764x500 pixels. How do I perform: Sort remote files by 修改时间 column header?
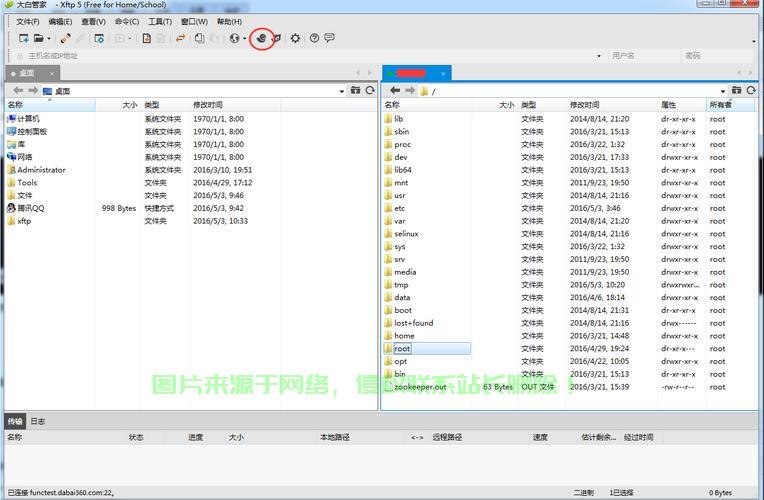[x=585, y=105]
